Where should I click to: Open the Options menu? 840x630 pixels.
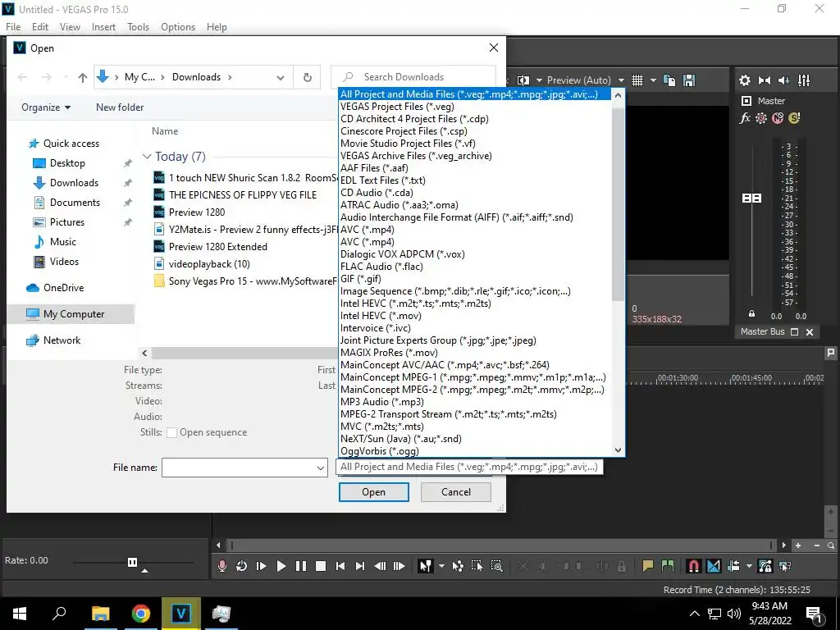[x=178, y=27]
